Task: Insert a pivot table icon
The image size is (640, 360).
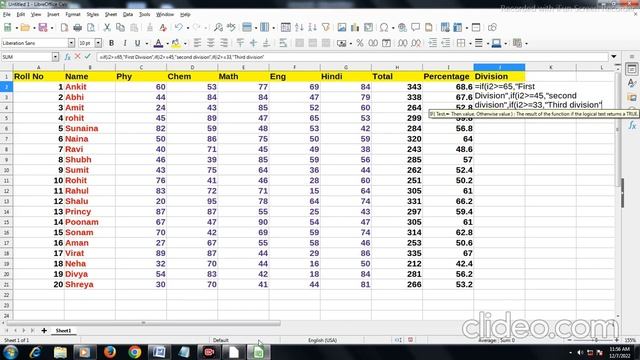Action: click(x=368, y=28)
